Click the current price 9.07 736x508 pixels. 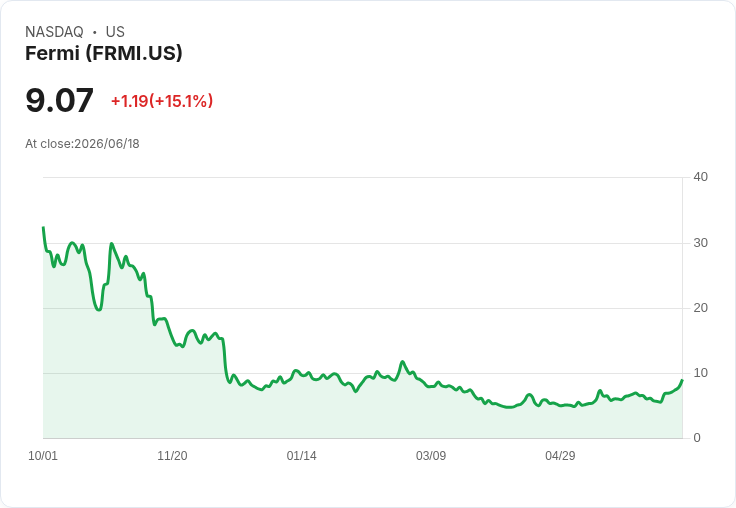pyautogui.click(x=59, y=100)
